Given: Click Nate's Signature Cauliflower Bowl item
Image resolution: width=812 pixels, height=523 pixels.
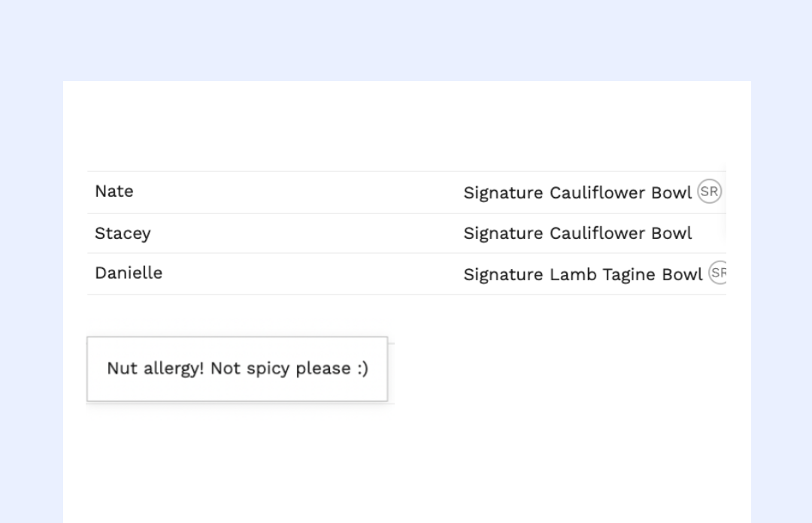Looking at the screenshot, I should tap(577, 193).
